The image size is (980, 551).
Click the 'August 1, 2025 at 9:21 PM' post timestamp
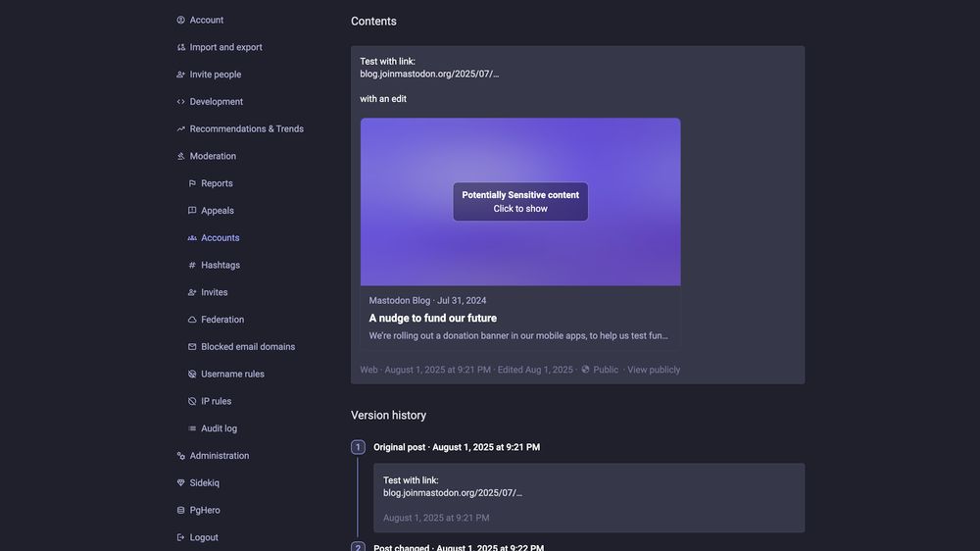coord(437,370)
